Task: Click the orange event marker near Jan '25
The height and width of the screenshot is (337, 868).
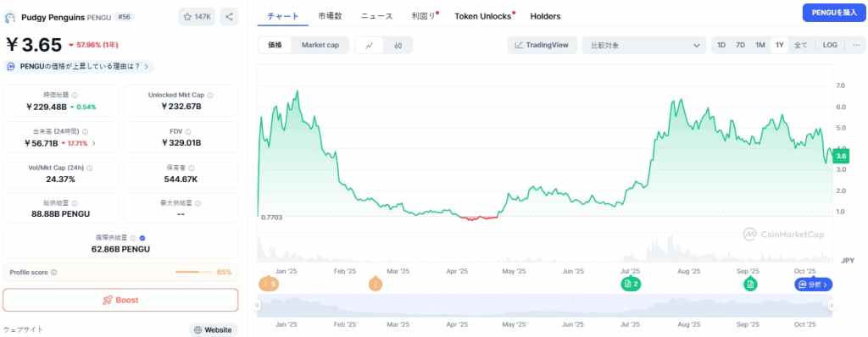Action: pos(269,285)
